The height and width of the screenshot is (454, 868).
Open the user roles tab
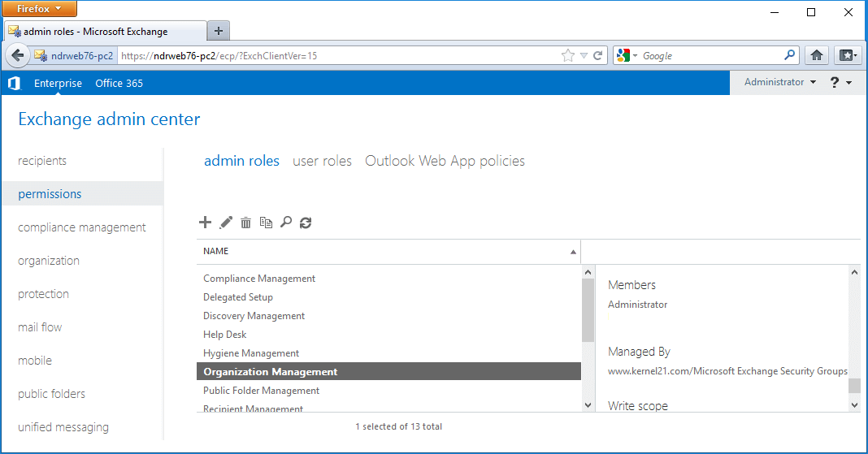(x=322, y=161)
